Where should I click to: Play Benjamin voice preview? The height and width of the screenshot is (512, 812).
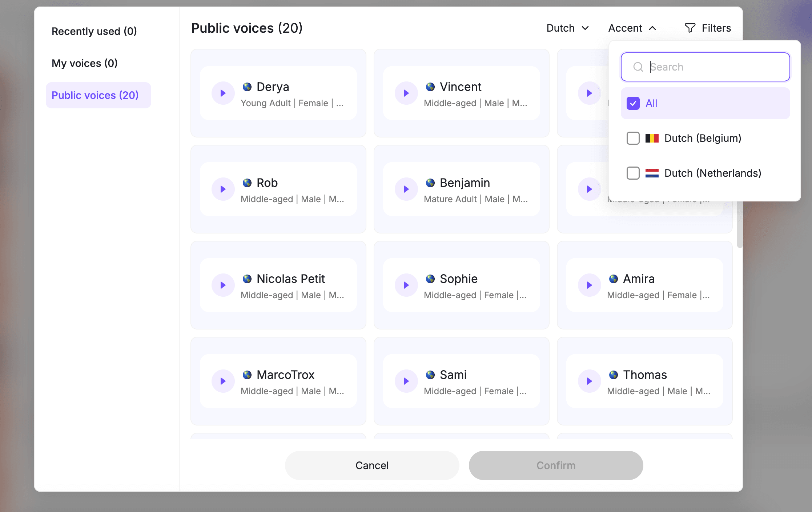pyautogui.click(x=406, y=189)
